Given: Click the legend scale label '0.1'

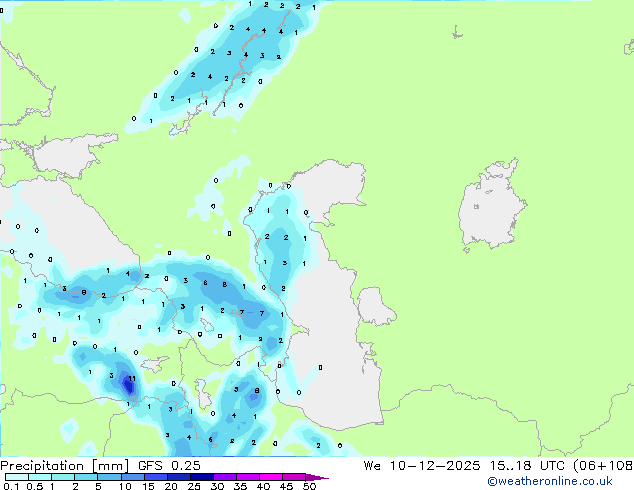Looking at the screenshot, I should (x=11, y=486).
